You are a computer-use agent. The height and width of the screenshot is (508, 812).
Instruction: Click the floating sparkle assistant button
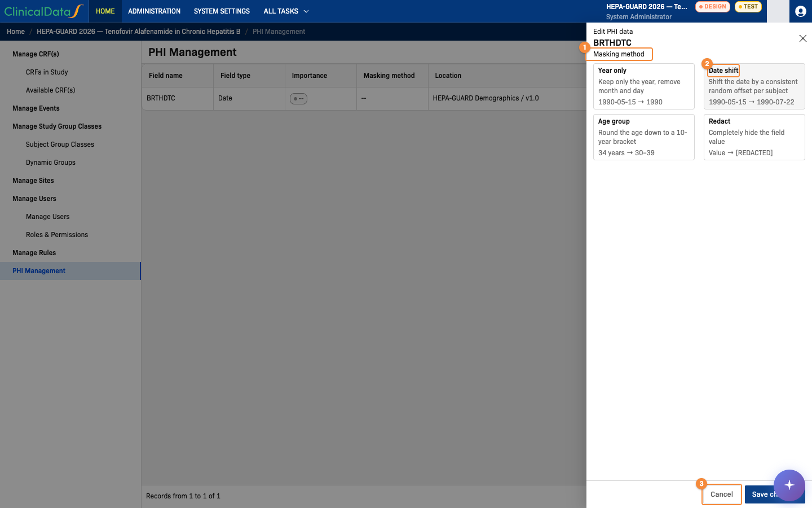coord(789,485)
